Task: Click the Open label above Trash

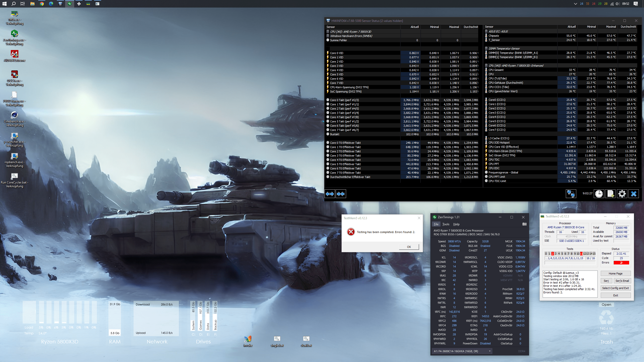Action: (x=607, y=304)
